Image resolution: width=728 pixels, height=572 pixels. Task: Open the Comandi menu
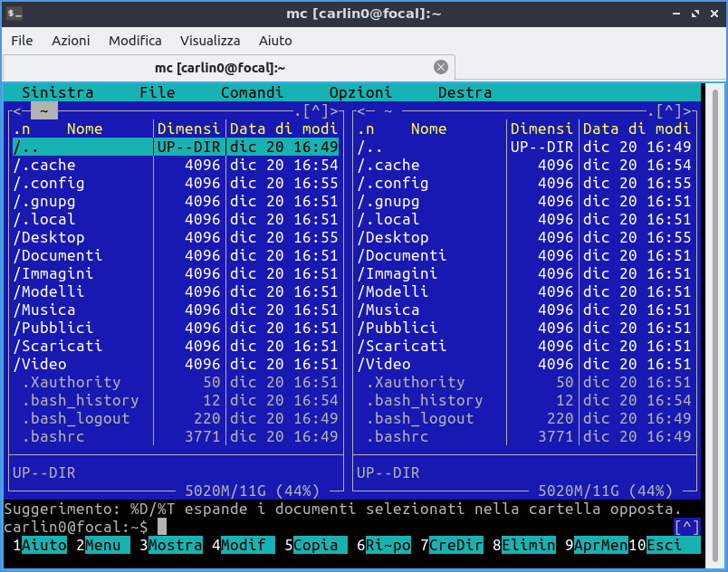click(252, 92)
